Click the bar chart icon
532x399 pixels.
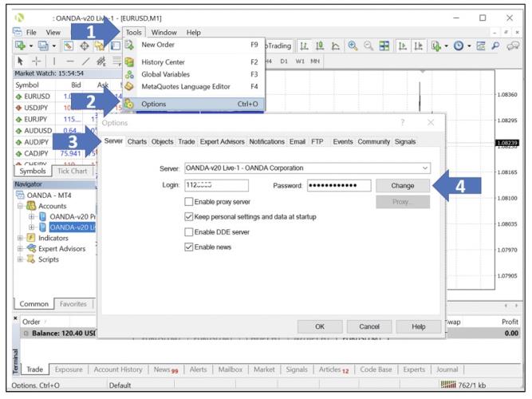click(x=304, y=45)
